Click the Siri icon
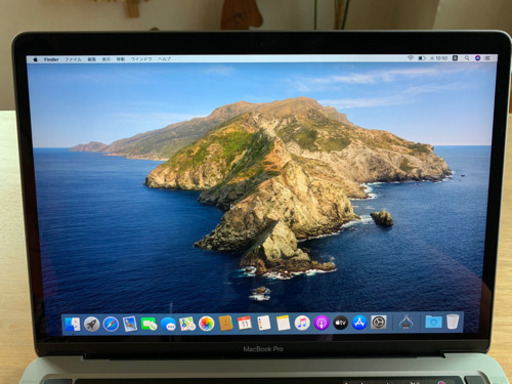 point(477,58)
